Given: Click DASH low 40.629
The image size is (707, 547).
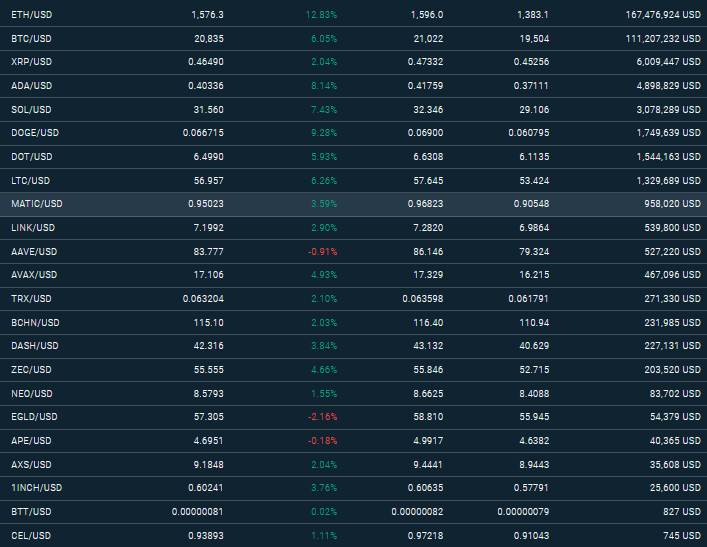Looking at the screenshot, I should tap(534, 346).
